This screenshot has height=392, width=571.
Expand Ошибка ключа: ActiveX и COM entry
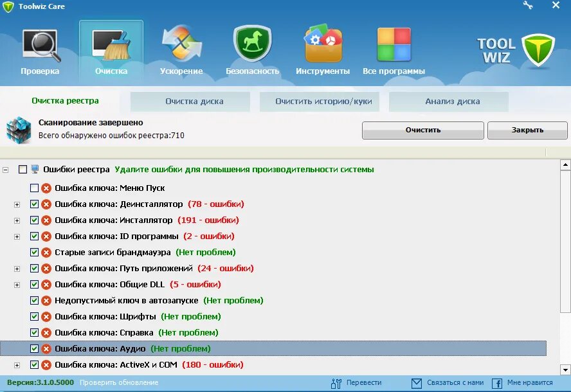tap(16, 364)
